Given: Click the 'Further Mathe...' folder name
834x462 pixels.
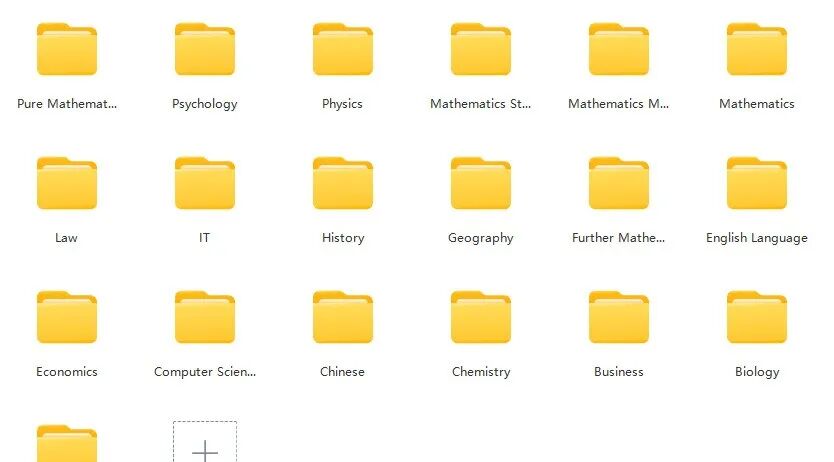Looking at the screenshot, I should [619, 238].
